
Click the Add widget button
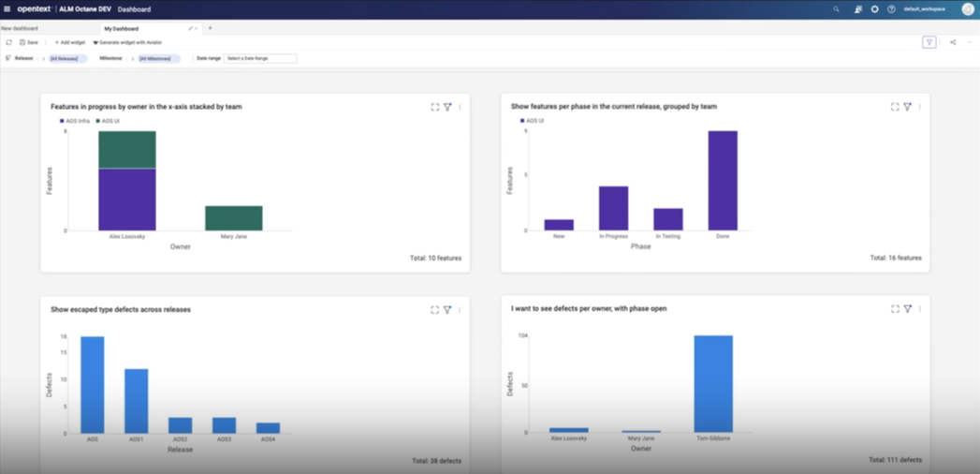coord(69,42)
